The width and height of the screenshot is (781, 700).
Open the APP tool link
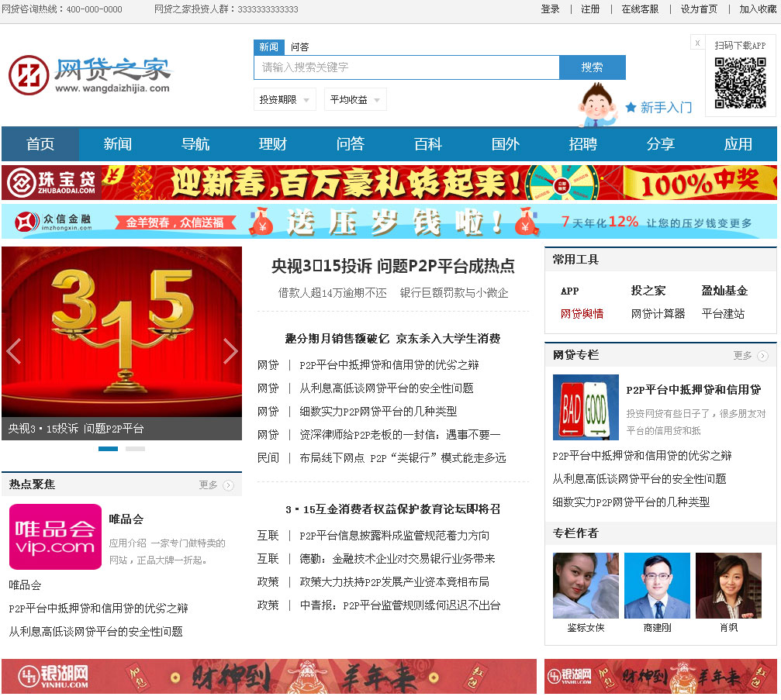click(570, 291)
